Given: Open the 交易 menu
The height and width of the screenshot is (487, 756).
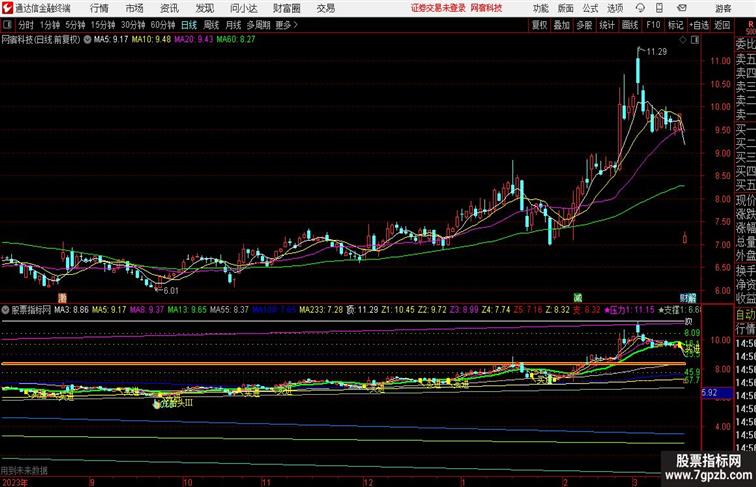Looking at the screenshot, I should click(x=325, y=8).
